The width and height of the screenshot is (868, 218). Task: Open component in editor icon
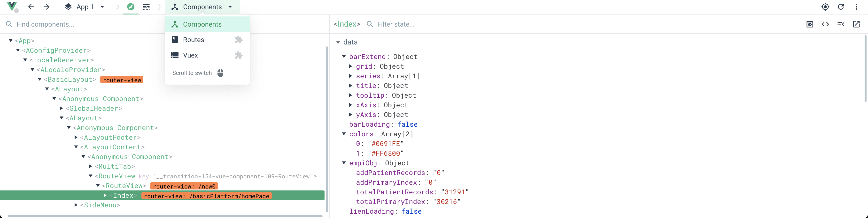click(x=856, y=24)
